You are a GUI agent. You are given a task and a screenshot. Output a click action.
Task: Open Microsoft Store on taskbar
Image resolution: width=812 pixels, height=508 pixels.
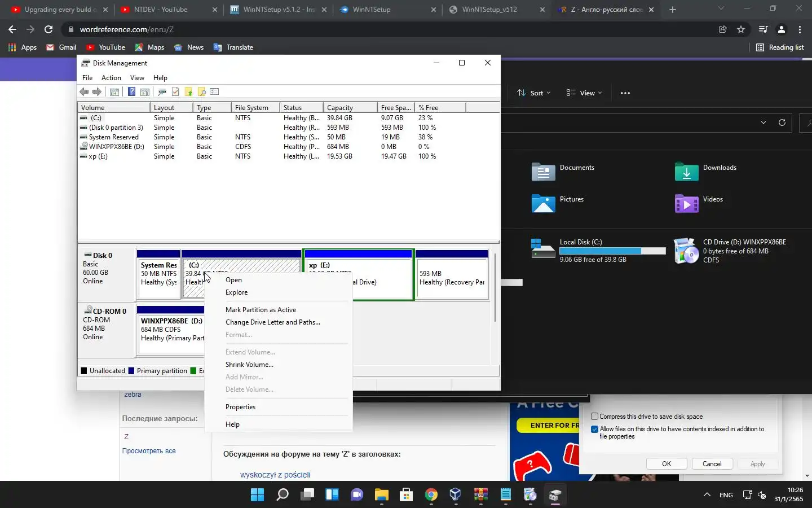[x=406, y=495]
